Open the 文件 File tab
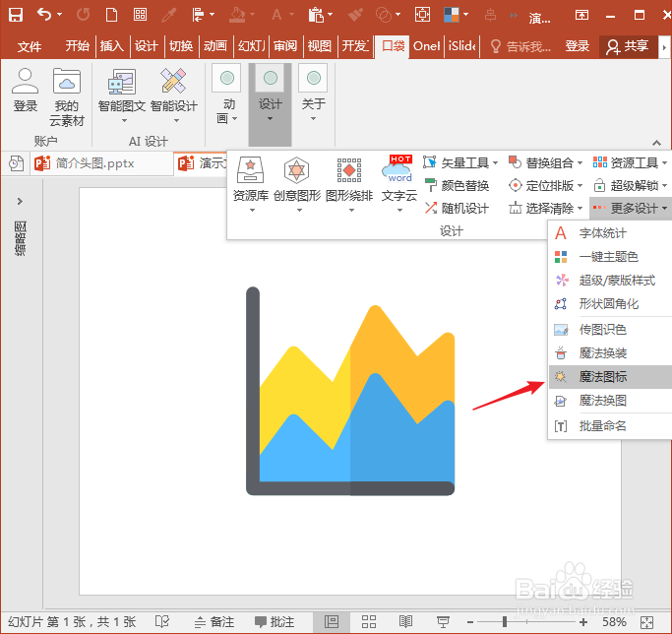This screenshot has height=634, width=672. click(x=30, y=46)
